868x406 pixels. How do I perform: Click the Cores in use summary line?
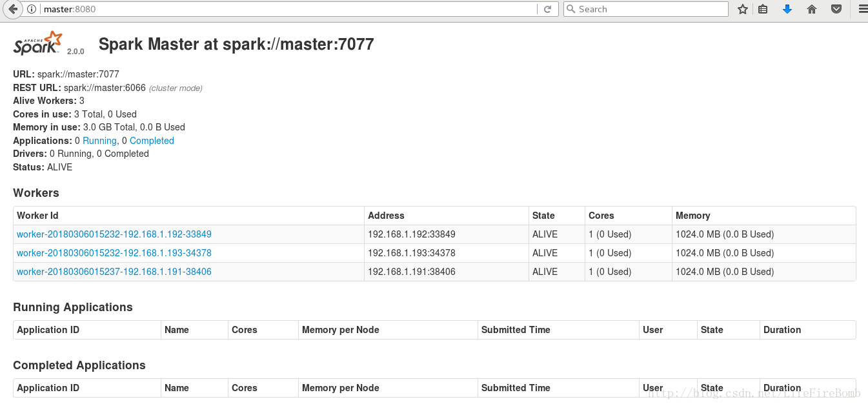75,114
